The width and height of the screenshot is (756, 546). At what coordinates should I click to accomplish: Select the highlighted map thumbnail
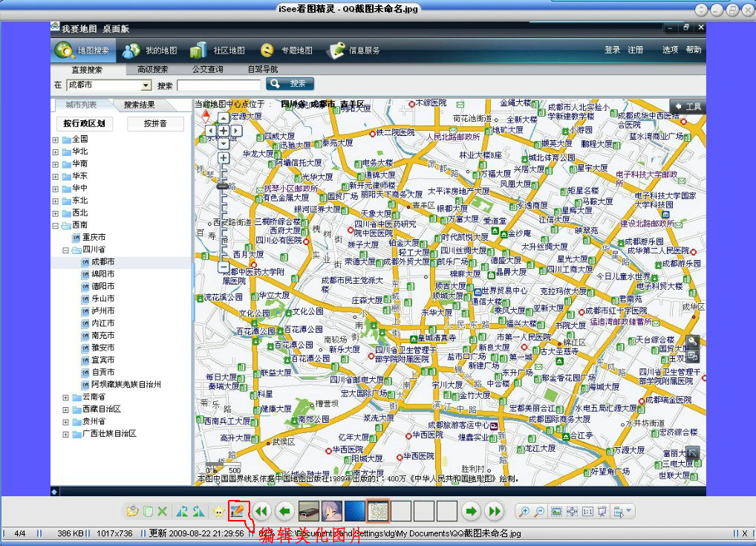378,511
